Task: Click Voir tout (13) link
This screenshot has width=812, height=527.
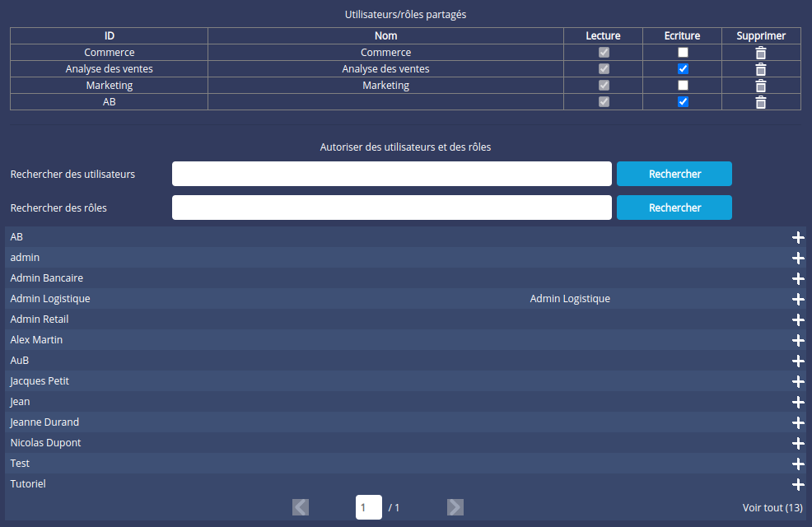Action: [x=772, y=508]
